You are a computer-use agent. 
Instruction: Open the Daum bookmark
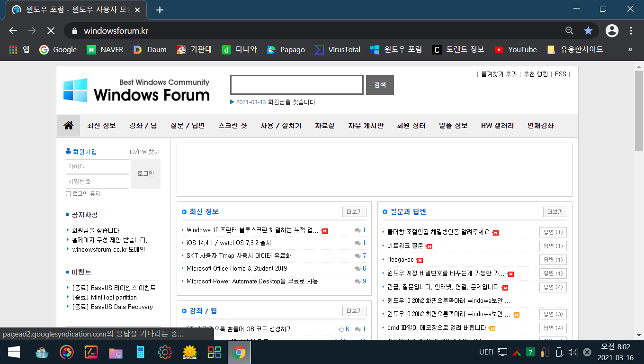coord(150,49)
